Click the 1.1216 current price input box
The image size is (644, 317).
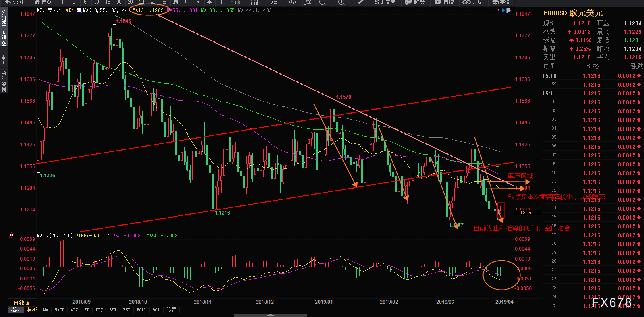click(x=527, y=212)
